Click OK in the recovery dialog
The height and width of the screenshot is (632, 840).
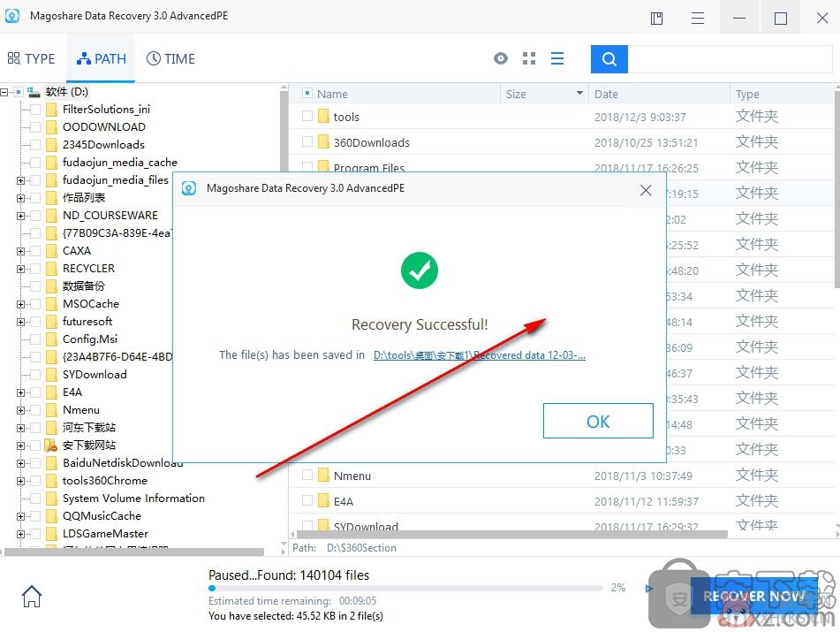598,421
